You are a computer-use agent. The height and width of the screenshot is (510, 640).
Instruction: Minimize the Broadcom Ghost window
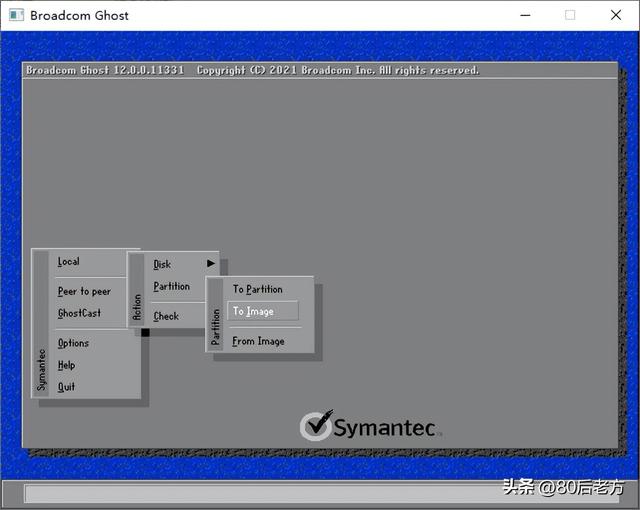click(525, 16)
